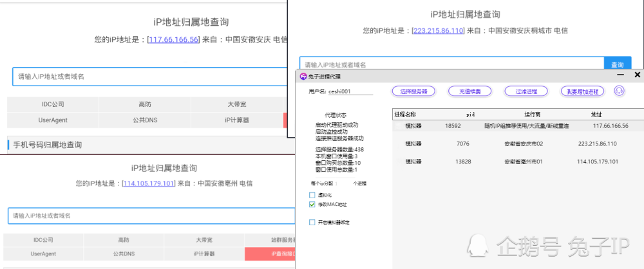The image size is (644, 269).
Task: Click the 选择服务器数量:438 text
Action: pos(339,149)
